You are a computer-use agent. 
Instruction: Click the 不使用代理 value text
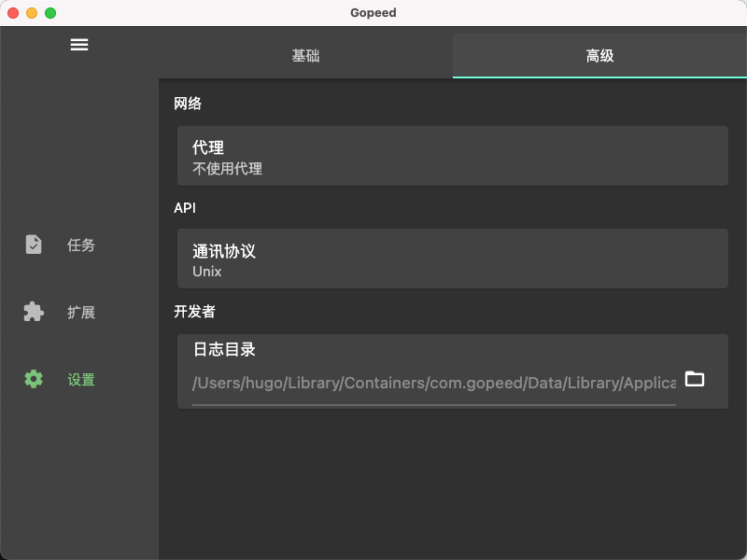point(227,169)
